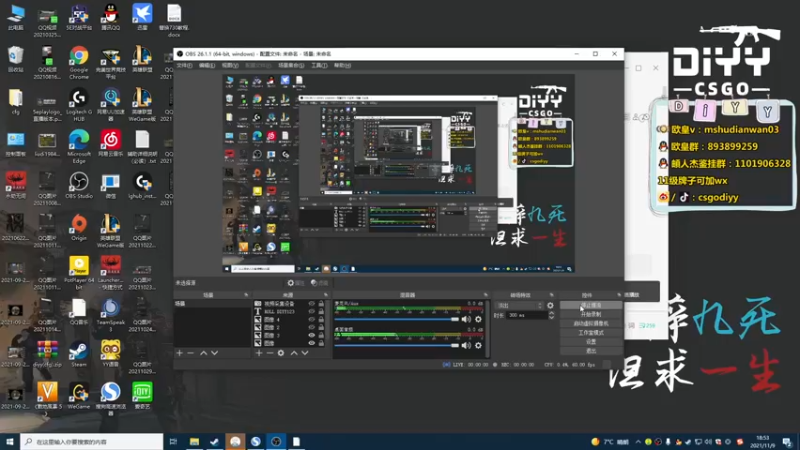This screenshot has width=800, height=450.
Task: Pop out the 控件 dock panel
Action: [x=619, y=295]
